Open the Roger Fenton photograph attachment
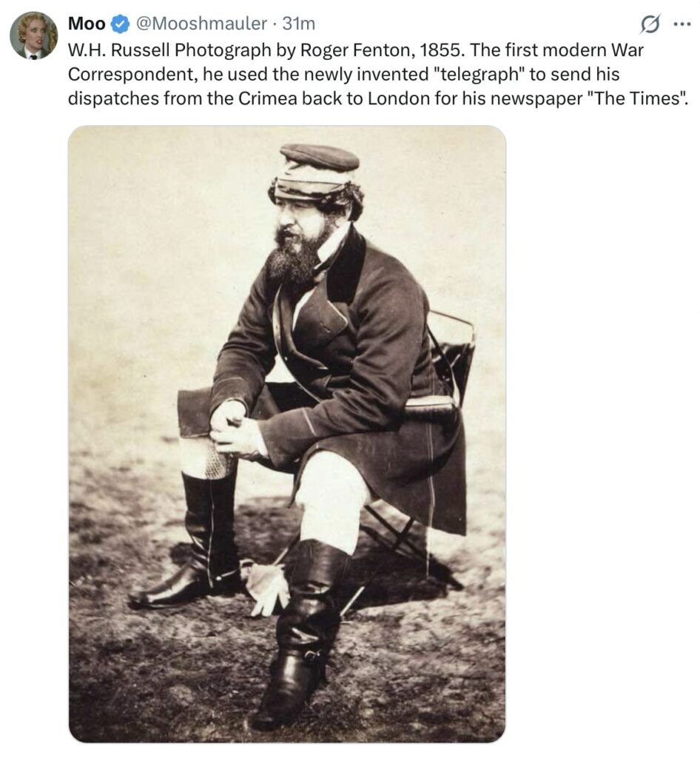 [287, 434]
